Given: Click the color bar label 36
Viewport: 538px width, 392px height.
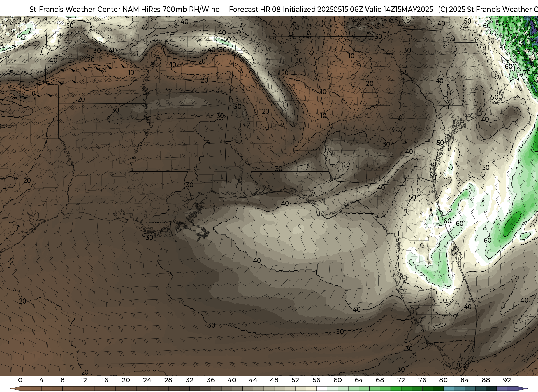Looking at the screenshot, I should pos(211,380).
